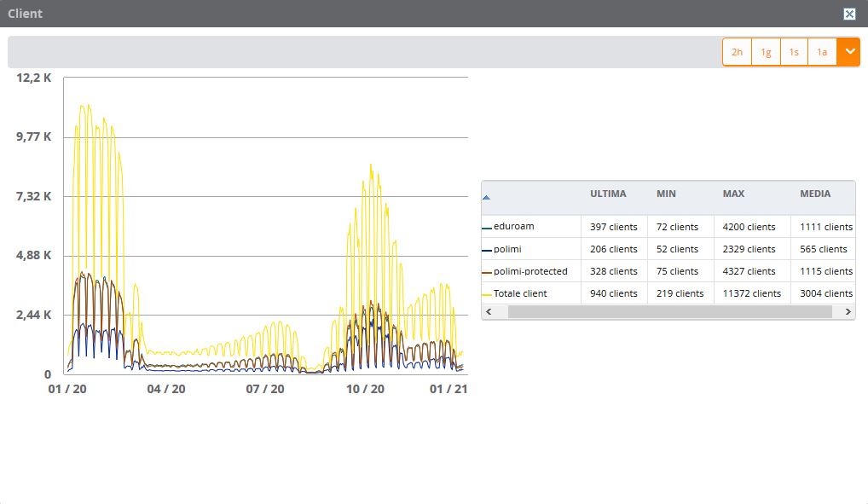Click the 9,77 K axis label
The width and height of the screenshot is (868, 504).
(x=34, y=136)
